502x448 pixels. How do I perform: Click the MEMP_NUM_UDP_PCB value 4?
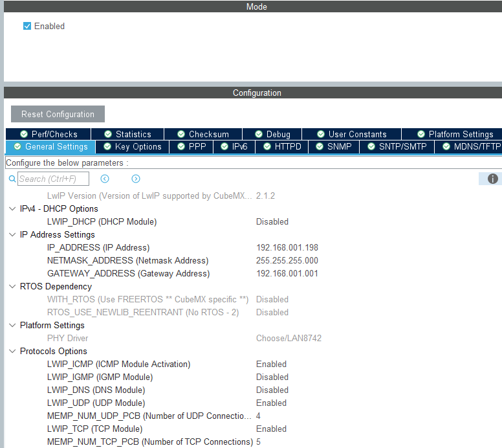(x=258, y=416)
